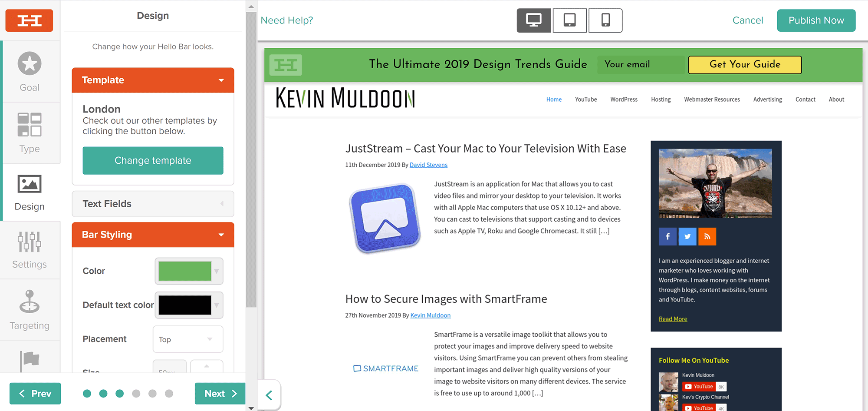Open the bar Color picker dropdown
The image size is (868, 411).
coord(189,271)
